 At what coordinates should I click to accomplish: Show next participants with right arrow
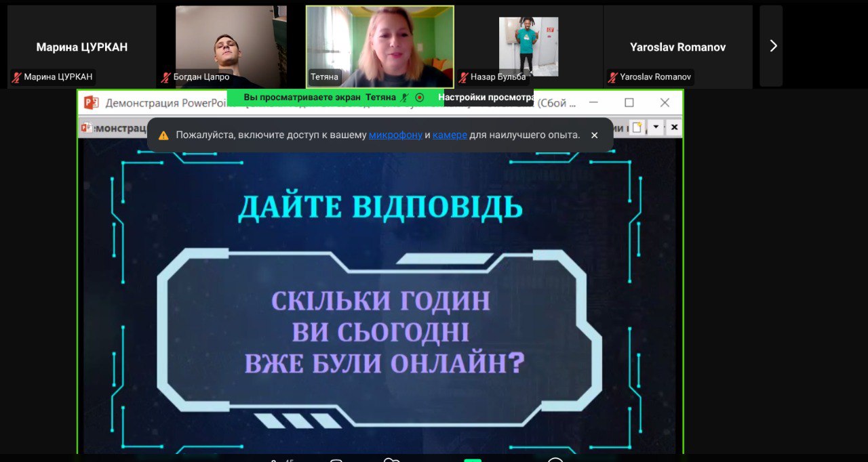click(x=772, y=46)
